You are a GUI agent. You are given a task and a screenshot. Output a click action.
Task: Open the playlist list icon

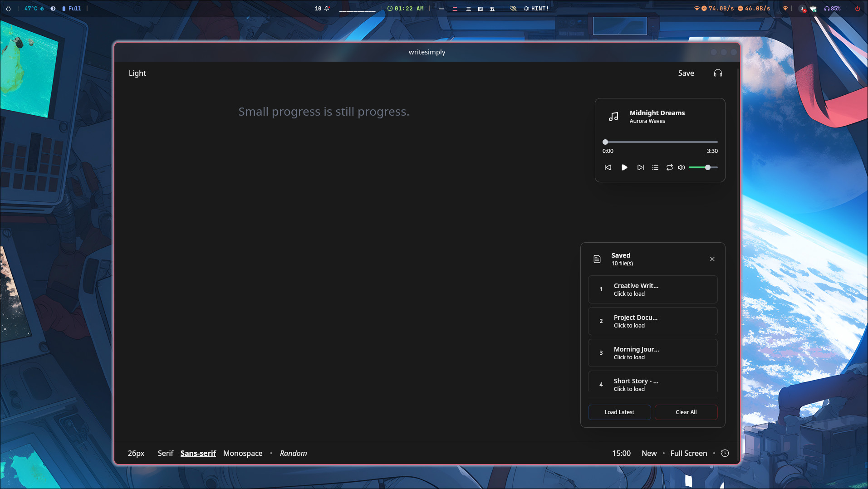tap(655, 167)
